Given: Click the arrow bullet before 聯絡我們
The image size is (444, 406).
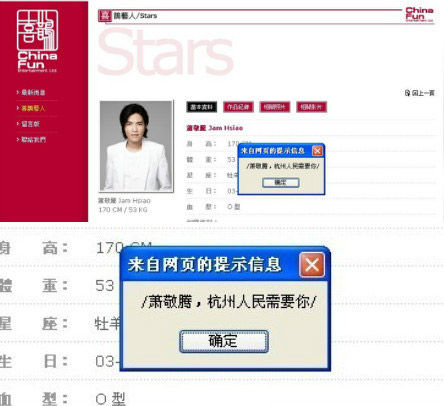Looking at the screenshot, I should 18,139.
